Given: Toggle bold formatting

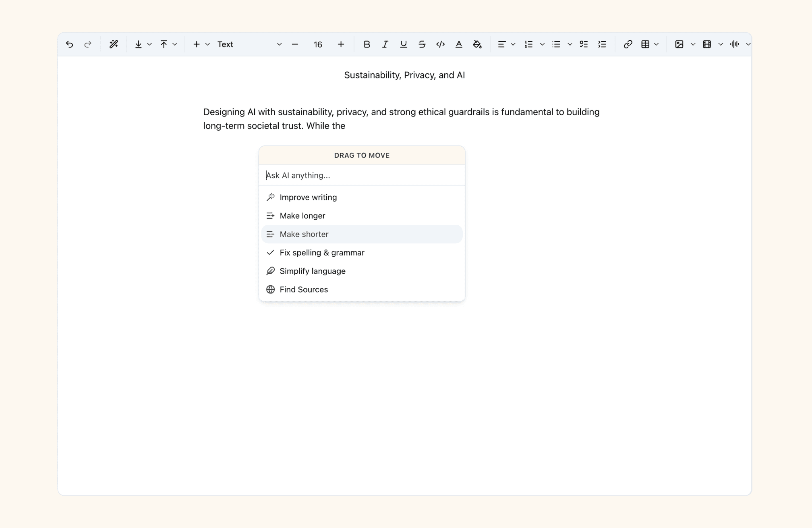Looking at the screenshot, I should 367,44.
